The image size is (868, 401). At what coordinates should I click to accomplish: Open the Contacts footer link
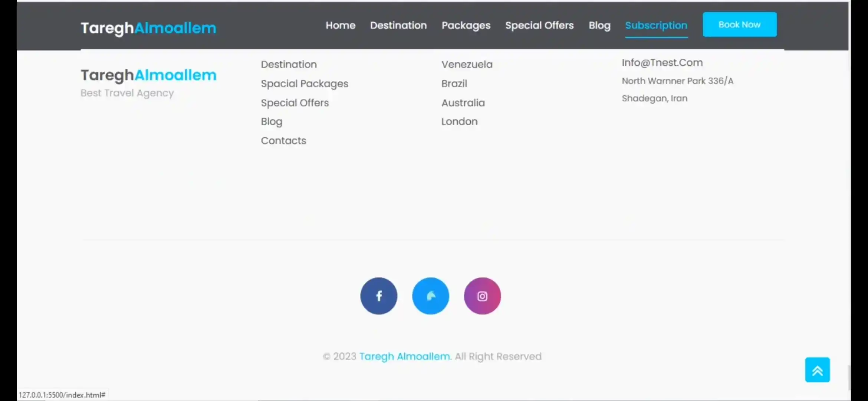[283, 141]
